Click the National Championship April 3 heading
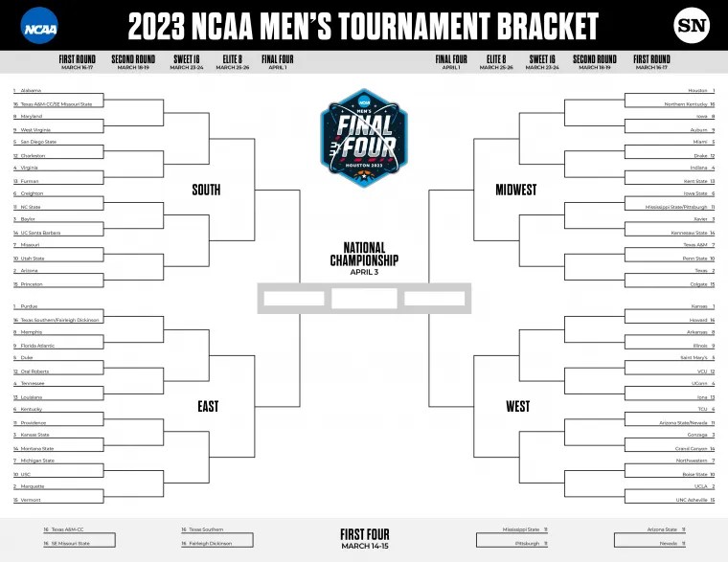The image size is (728, 562). coord(364,259)
